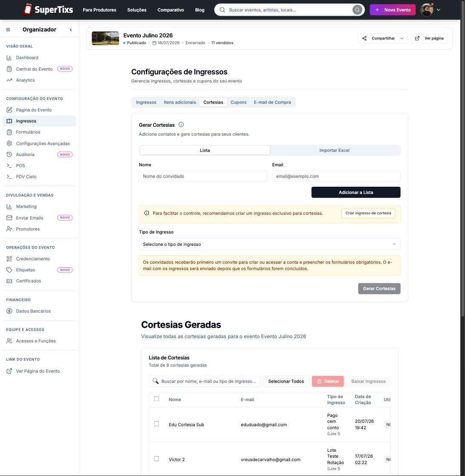Viewport: 465px width, 476px height.
Task: Click the Credenciamento QR code icon
Action: point(9,259)
